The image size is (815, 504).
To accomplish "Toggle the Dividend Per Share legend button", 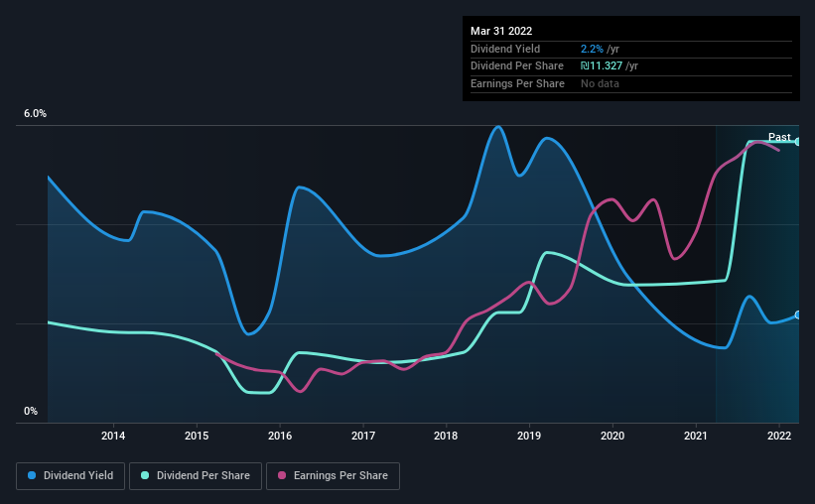I will click(196, 476).
